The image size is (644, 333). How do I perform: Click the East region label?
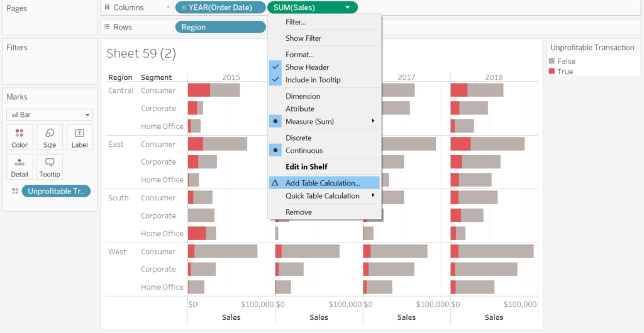(116, 145)
